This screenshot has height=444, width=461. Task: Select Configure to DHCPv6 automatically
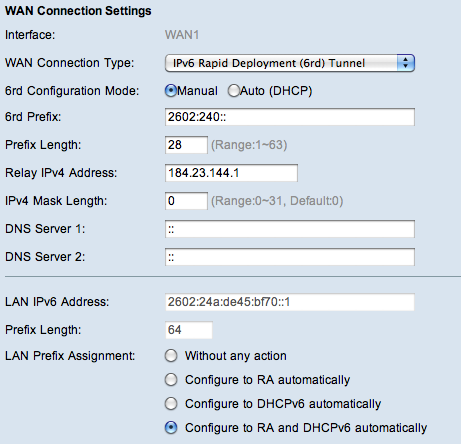click(x=171, y=404)
